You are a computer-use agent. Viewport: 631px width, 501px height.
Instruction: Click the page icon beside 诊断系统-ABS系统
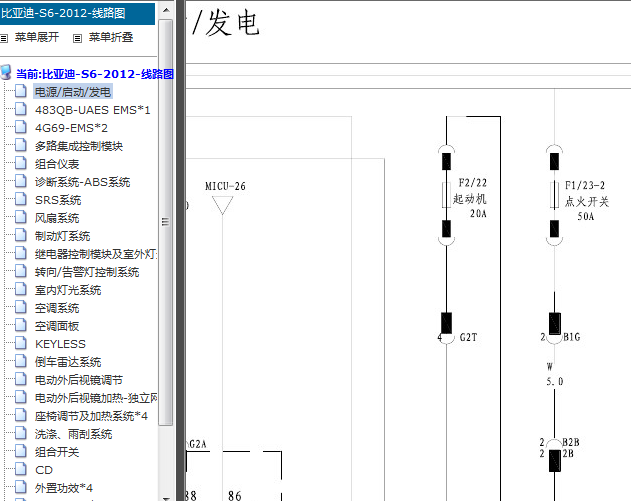(x=21, y=181)
